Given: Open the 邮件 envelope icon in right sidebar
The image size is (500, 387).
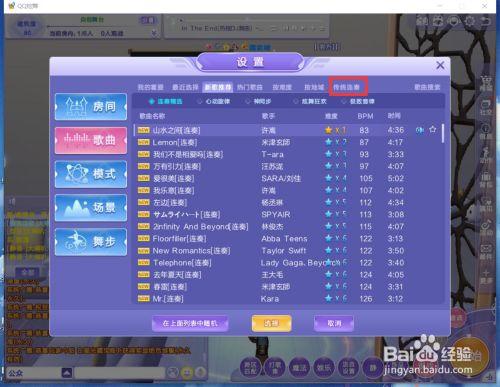Looking at the screenshot, I should (x=486, y=252).
